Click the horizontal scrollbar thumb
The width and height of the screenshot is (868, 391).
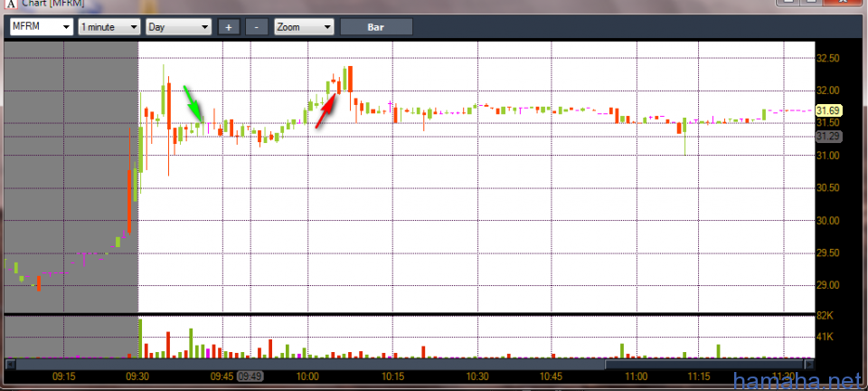click(704, 365)
